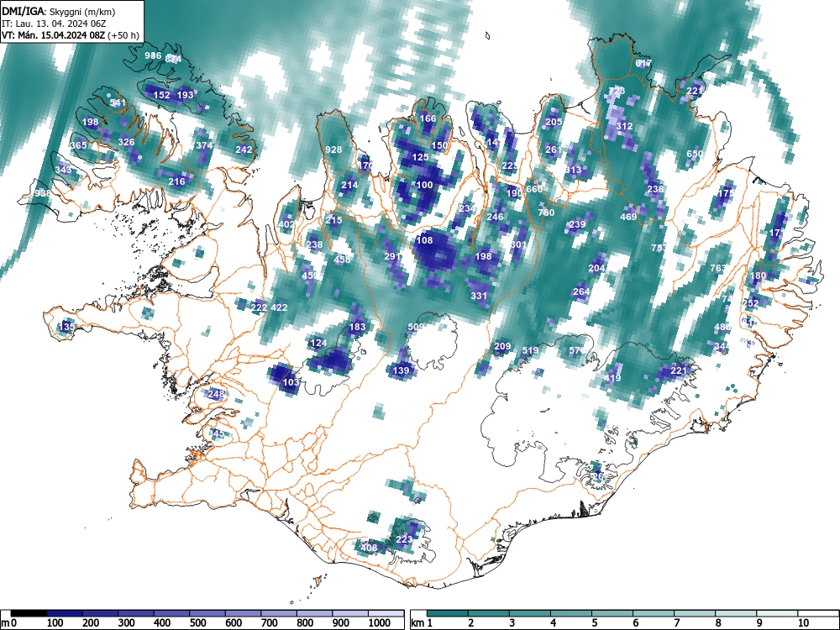This screenshot has width=840, height=630.
Task: Pick the black 0–100 m legend swatch
Action: tap(29, 613)
